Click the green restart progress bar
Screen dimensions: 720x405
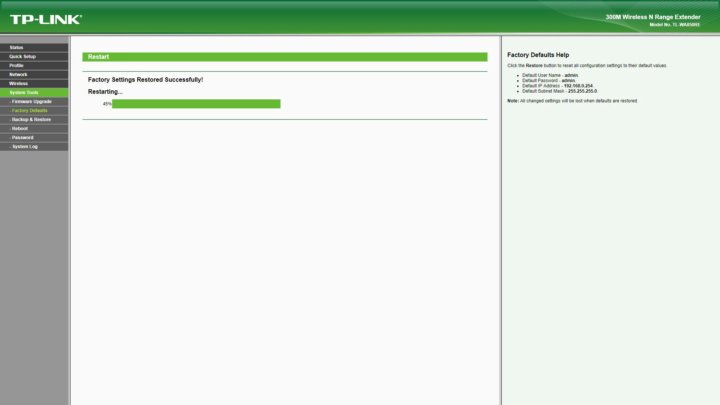point(196,104)
